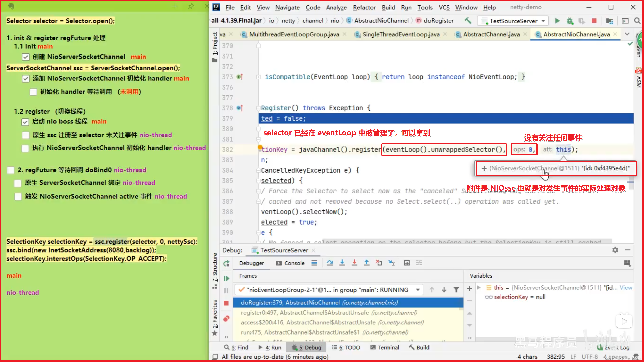Check the 初始化 handler 等待调用 checkbox

[33, 92]
